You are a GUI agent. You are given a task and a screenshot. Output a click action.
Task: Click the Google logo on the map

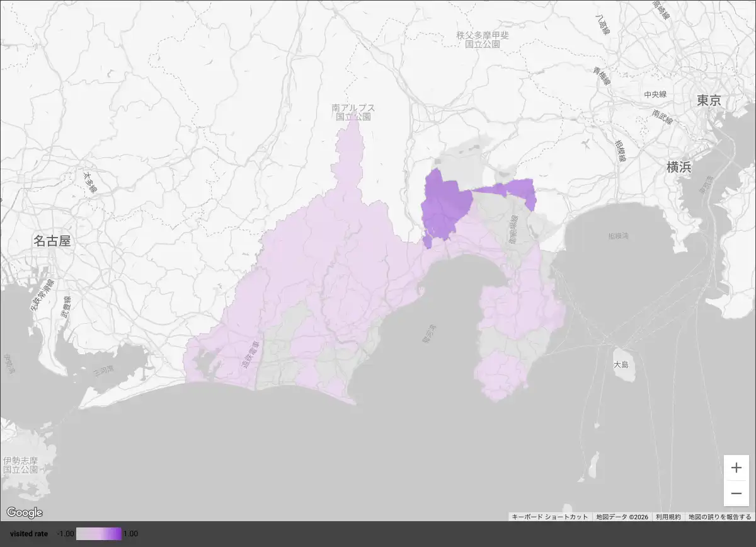pos(25,512)
